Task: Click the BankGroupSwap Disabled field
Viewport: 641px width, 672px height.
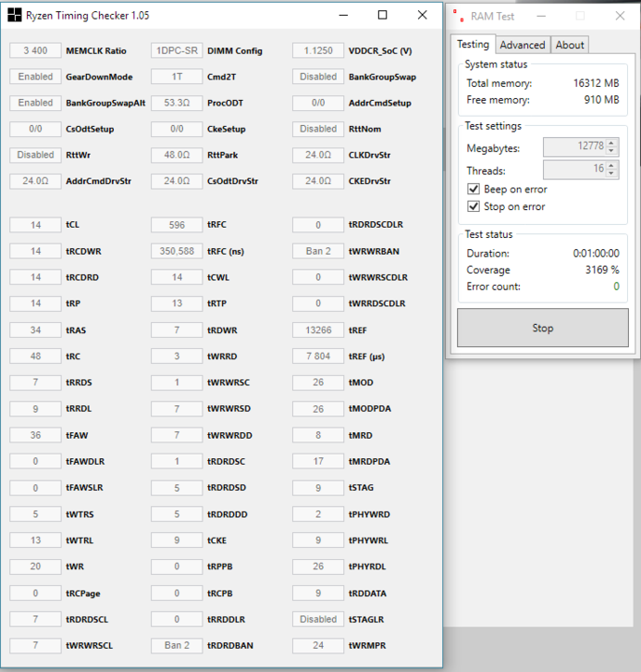Action: (318, 77)
